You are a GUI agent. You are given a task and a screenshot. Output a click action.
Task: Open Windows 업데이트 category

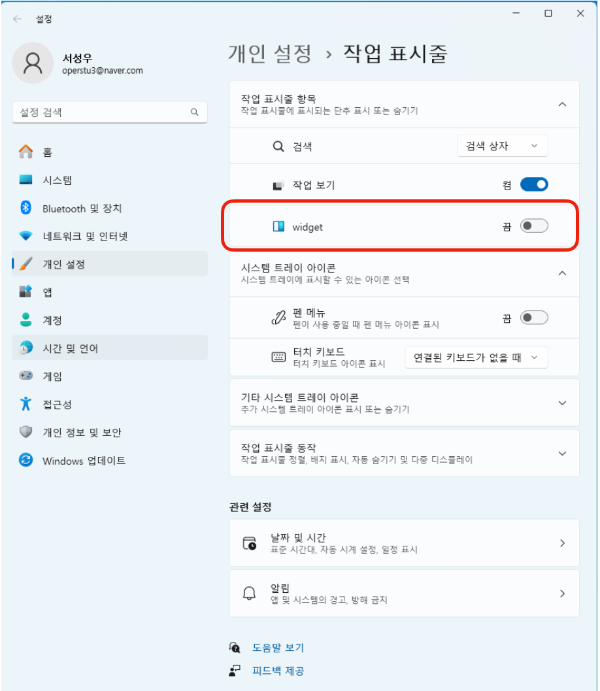[110, 461]
